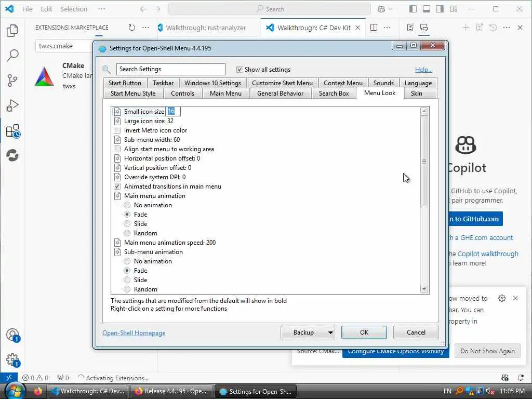Switch to the Start Menu Style tab
The image size is (532, 399).
pos(133,94)
